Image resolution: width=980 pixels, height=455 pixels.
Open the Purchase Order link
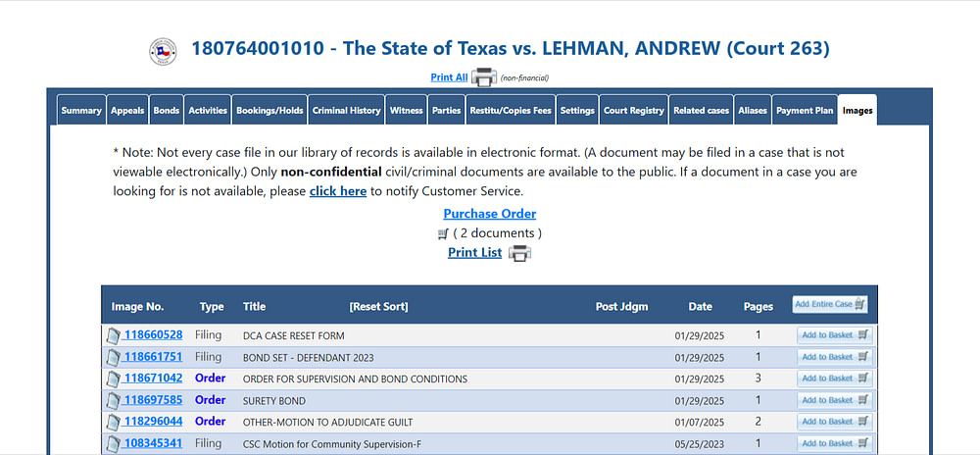point(490,214)
